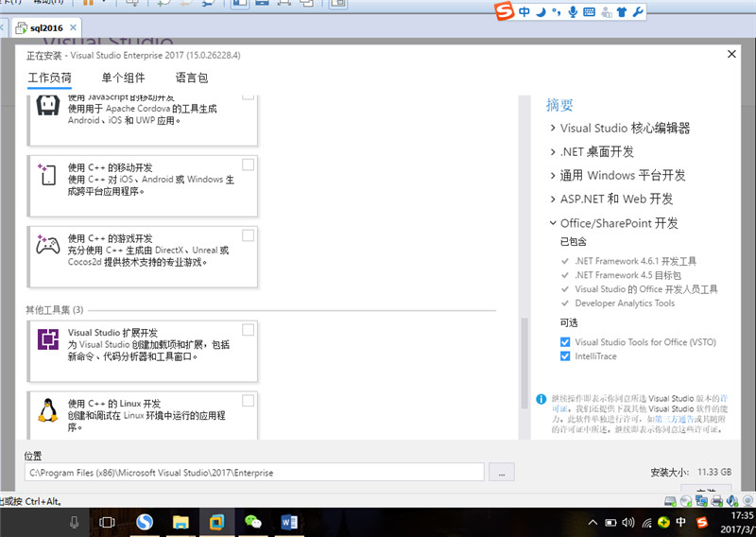Click the Visual Studio extension development icon
Screen dimensions: 756x537
48,339
